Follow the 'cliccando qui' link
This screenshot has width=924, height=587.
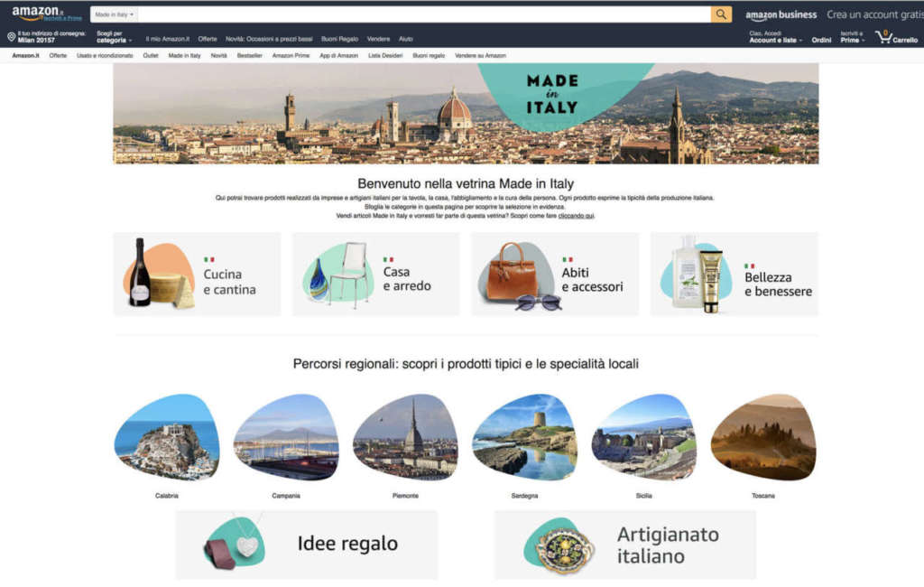point(576,216)
